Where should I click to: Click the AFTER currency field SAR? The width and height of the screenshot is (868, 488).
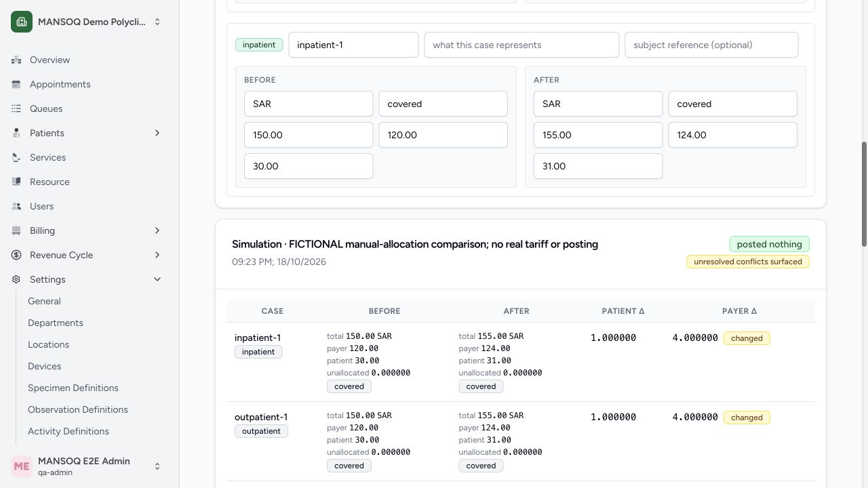click(x=598, y=104)
